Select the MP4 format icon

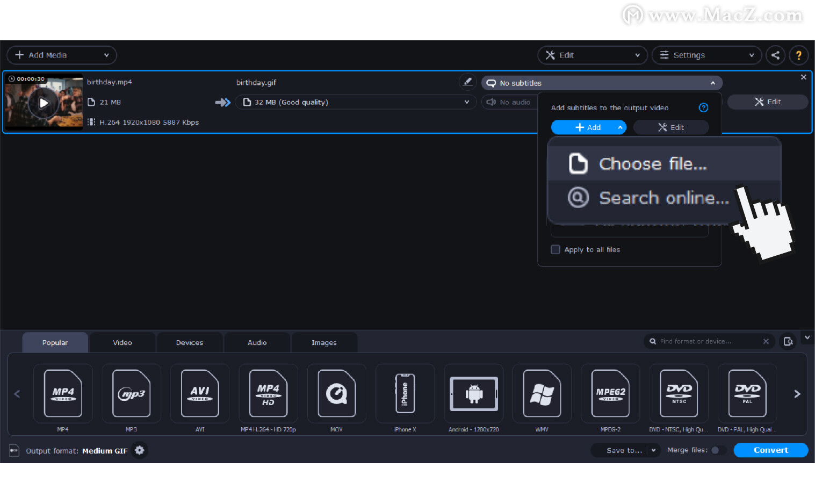coord(63,393)
